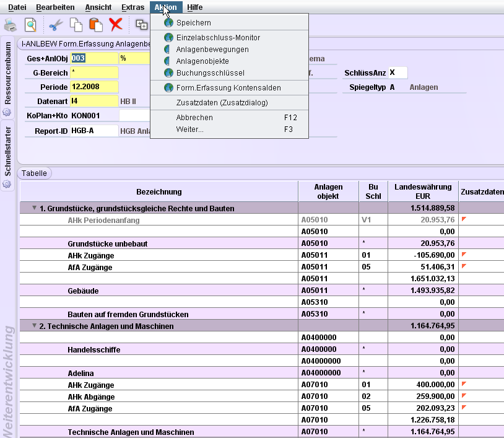Click the red flag for A07010 AfA Zugänge
Screen dimensions: 504x438
pyautogui.click(x=464, y=408)
